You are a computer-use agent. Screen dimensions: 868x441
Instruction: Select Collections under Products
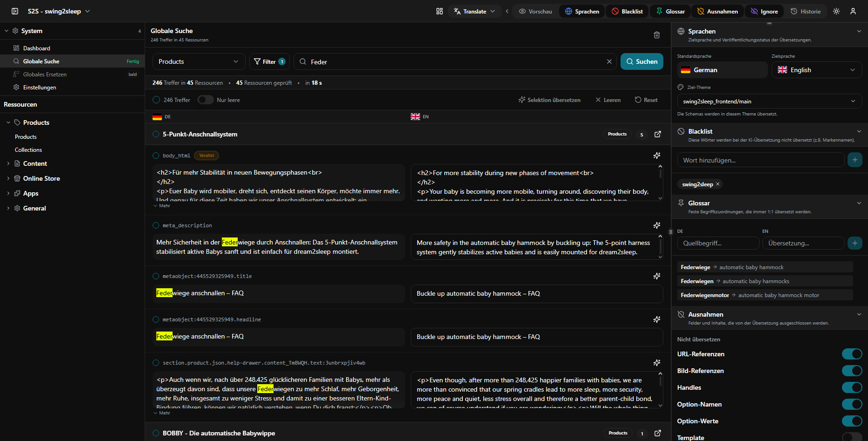click(x=28, y=150)
